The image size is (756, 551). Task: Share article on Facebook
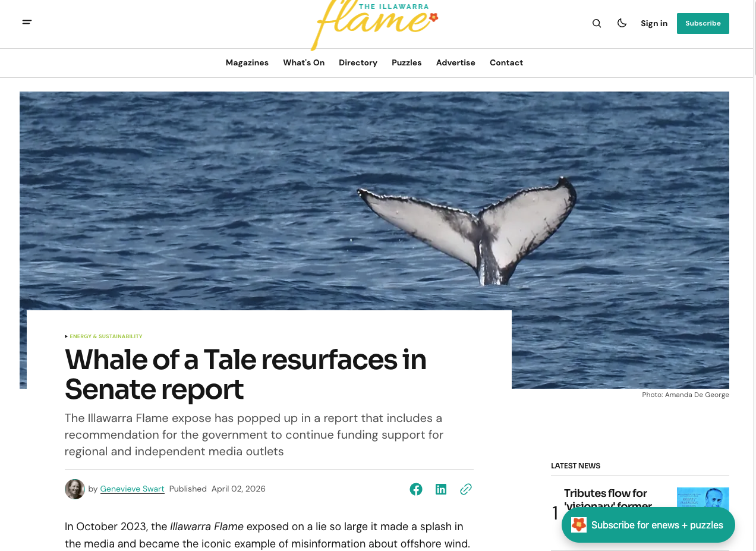point(416,489)
